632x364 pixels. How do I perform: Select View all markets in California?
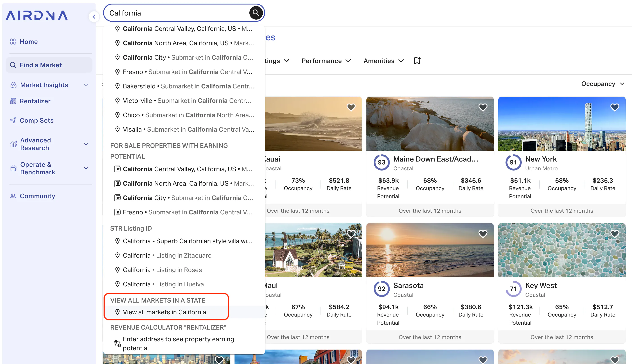(x=184, y=312)
